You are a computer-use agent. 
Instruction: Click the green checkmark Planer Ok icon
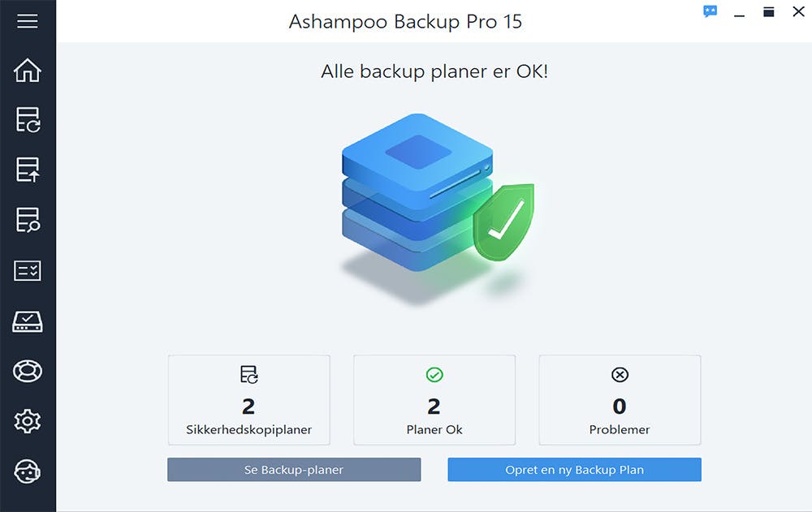(434, 374)
